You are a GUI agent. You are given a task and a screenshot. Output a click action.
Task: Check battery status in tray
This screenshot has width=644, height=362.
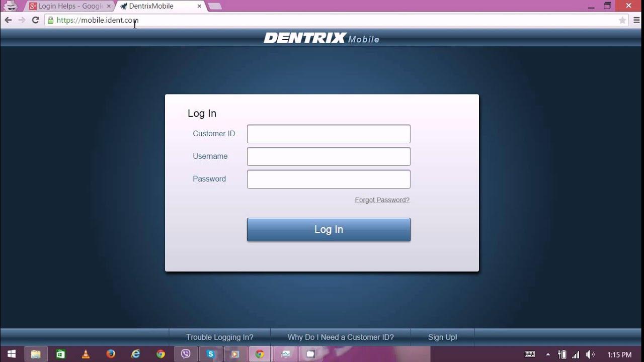562,354
